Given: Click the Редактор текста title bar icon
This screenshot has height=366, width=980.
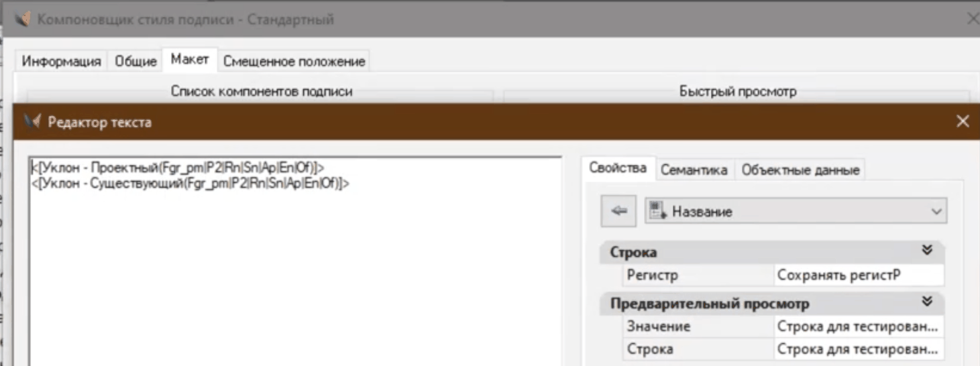Looking at the screenshot, I should [32, 122].
